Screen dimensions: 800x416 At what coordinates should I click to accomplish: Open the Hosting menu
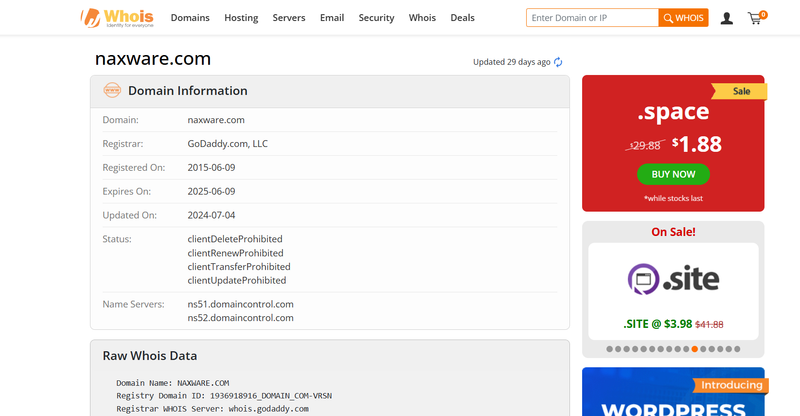click(241, 18)
